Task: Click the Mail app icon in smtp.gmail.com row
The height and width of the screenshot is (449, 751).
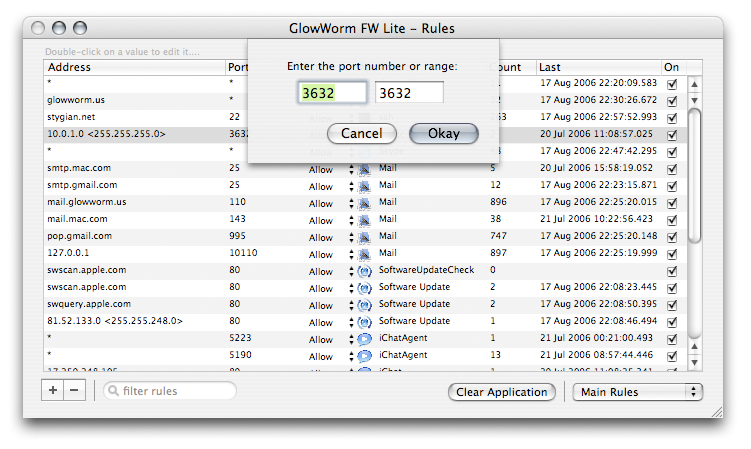Action: tap(364, 186)
